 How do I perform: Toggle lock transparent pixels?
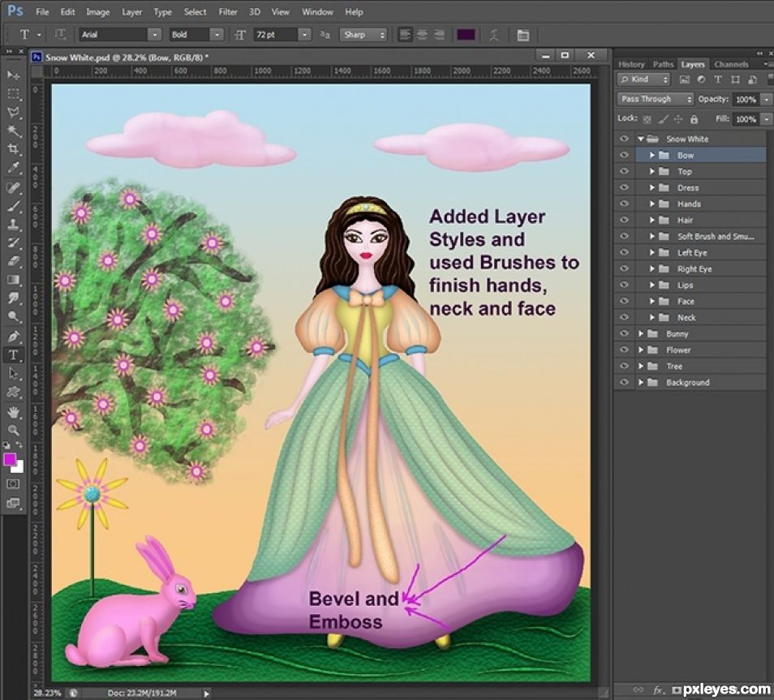pyautogui.click(x=647, y=119)
